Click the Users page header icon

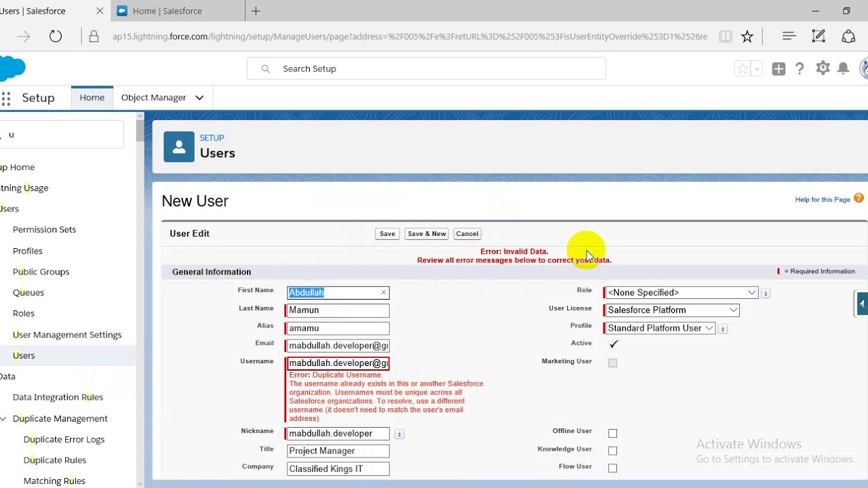pos(179,147)
